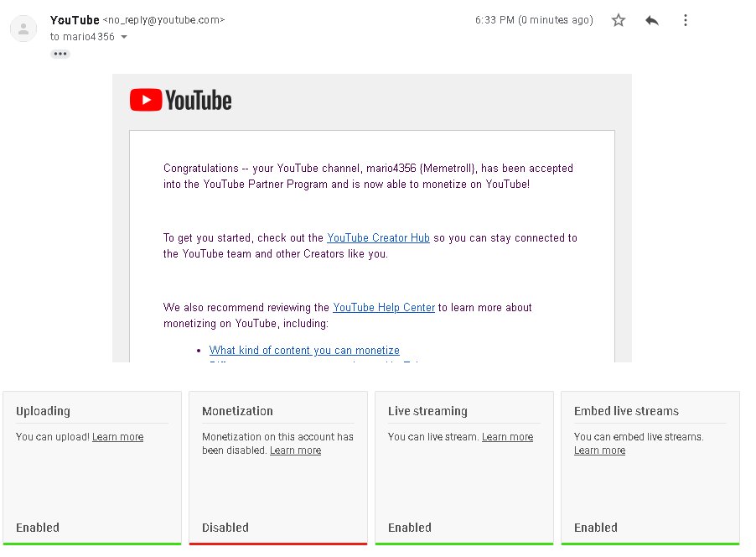This screenshot has width=756, height=557.
Task: Reply to the YouTube email
Action: (x=652, y=20)
